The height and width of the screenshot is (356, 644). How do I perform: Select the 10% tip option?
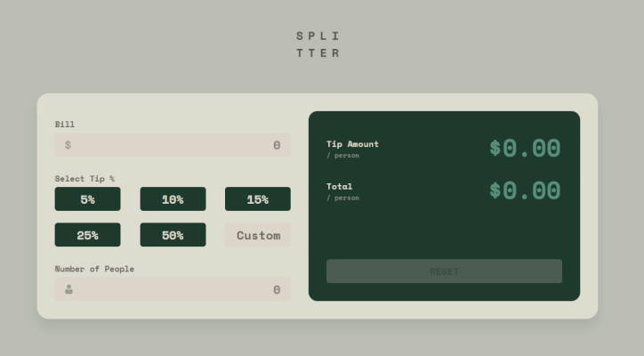pyautogui.click(x=173, y=199)
